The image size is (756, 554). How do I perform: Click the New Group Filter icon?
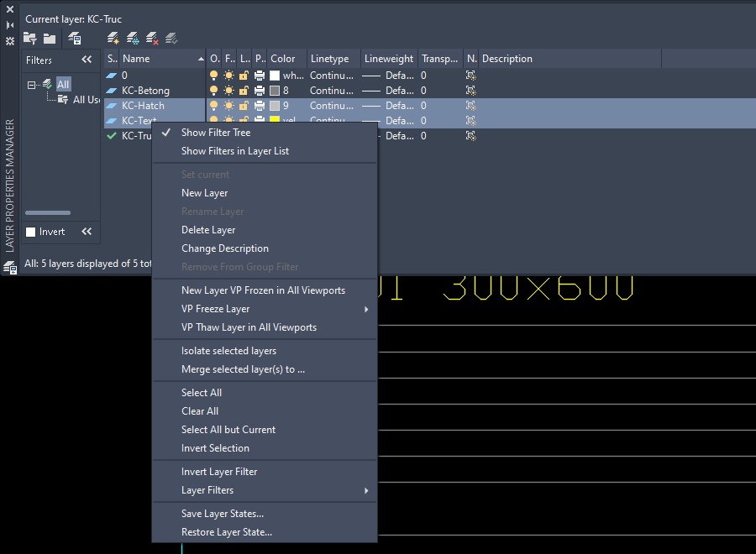(50, 39)
